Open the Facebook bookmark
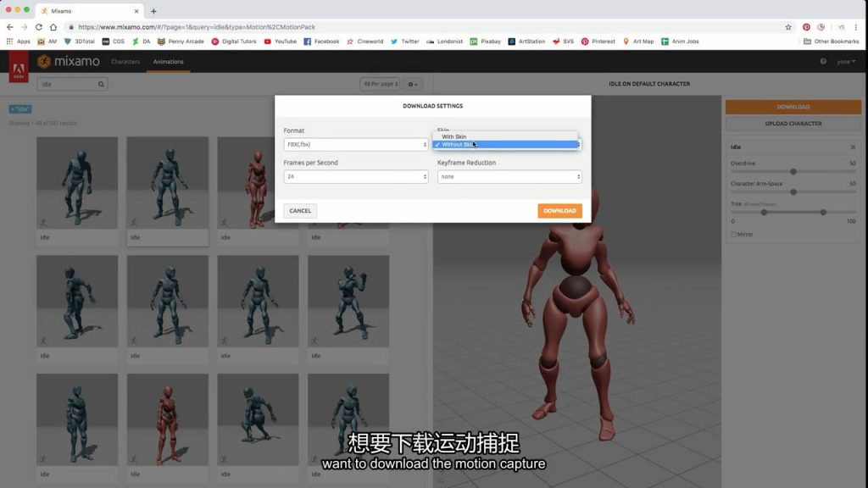 (321, 42)
